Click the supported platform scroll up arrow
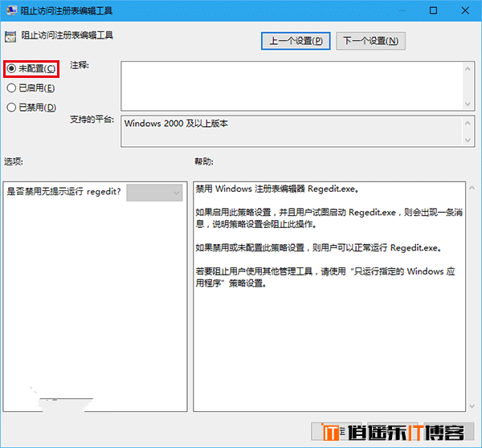482x448 pixels. [468, 123]
